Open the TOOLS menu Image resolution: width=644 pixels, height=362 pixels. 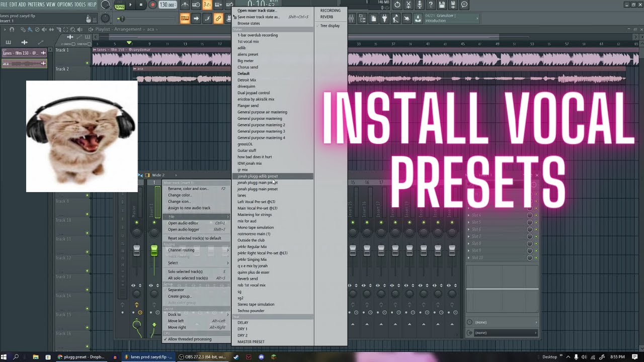pos(80,5)
